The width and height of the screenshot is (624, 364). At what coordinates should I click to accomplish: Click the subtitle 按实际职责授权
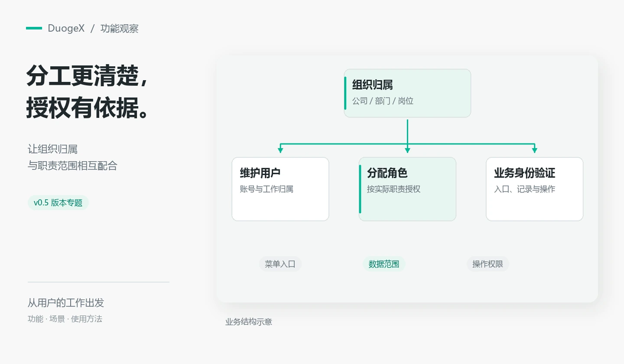(x=393, y=189)
